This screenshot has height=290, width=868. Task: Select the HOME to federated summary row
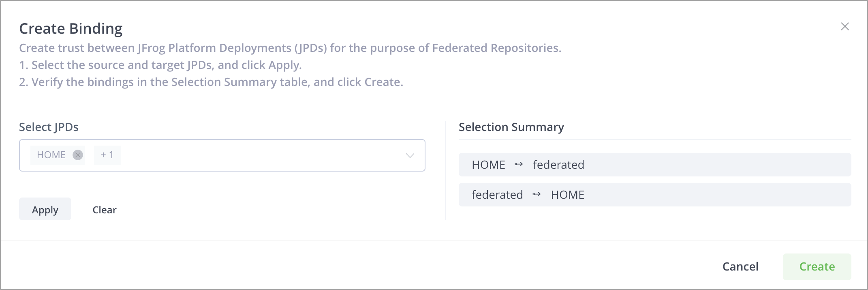click(655, 165)
